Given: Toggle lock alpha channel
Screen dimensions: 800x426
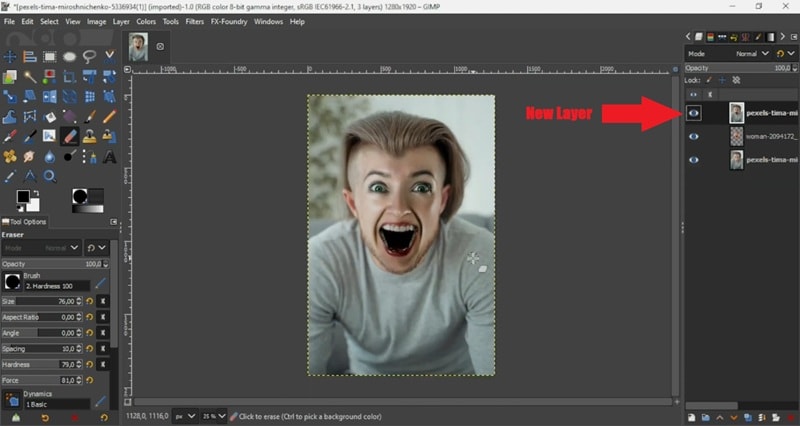Looking at the screenshot, I should (x=736, y=80).
